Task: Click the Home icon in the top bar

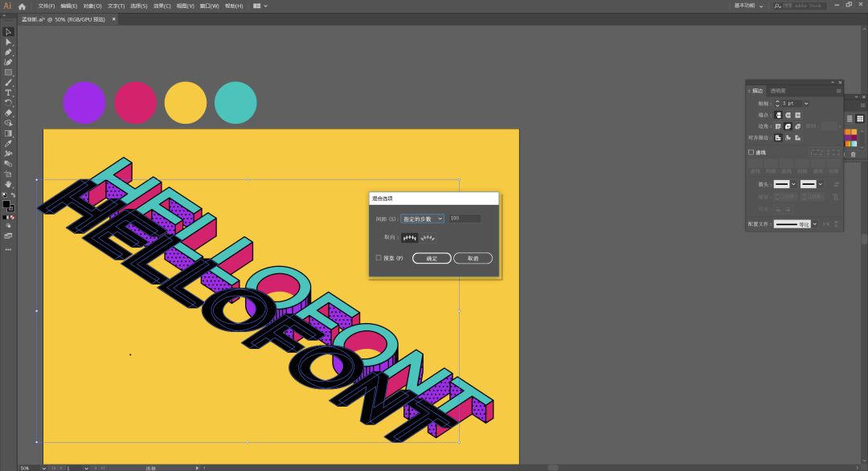Action: pyautogui.click(x=22, y=6)
